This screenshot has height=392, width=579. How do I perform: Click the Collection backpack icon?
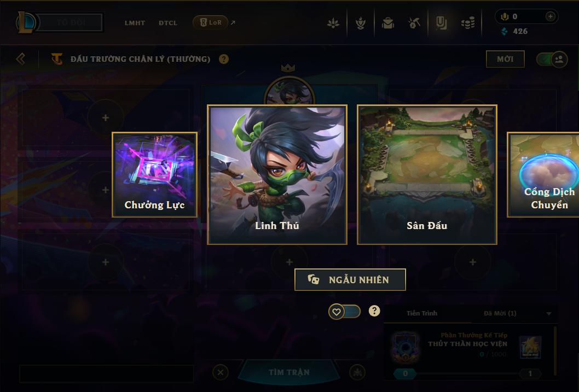[x=387, y=23]
